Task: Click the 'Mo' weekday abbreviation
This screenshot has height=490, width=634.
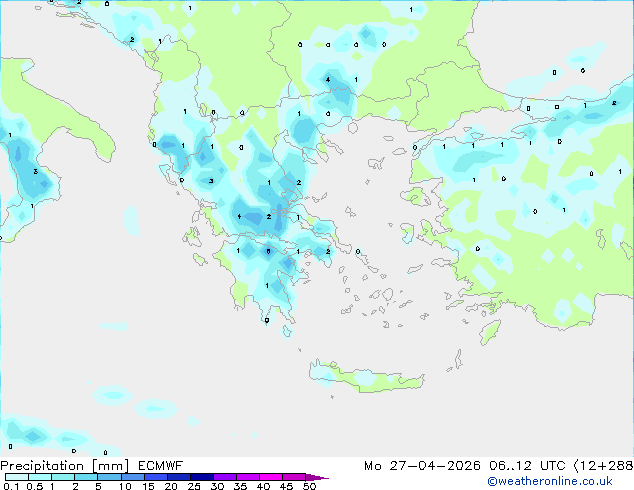Action: click(372, 466)
